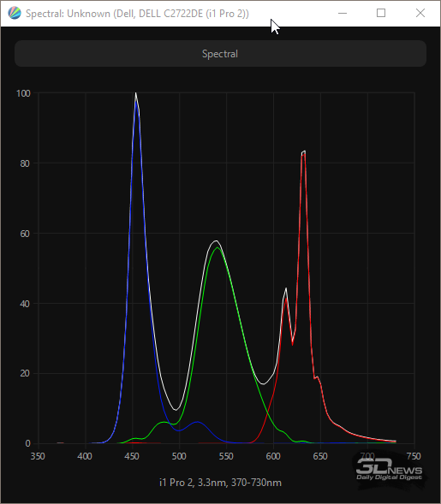Click the x-axis label 600
The image size is (441, 504).
click(x=273, y=456)
